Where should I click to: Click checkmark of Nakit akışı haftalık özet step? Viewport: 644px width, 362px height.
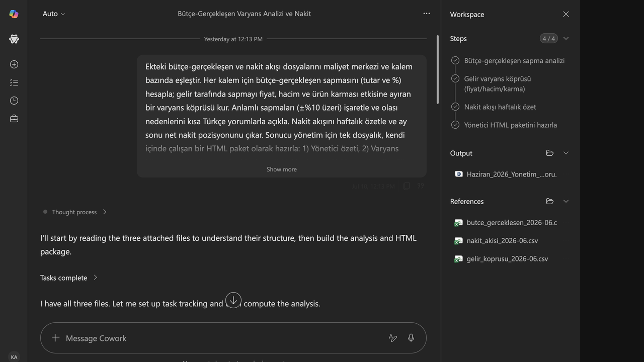455,107
